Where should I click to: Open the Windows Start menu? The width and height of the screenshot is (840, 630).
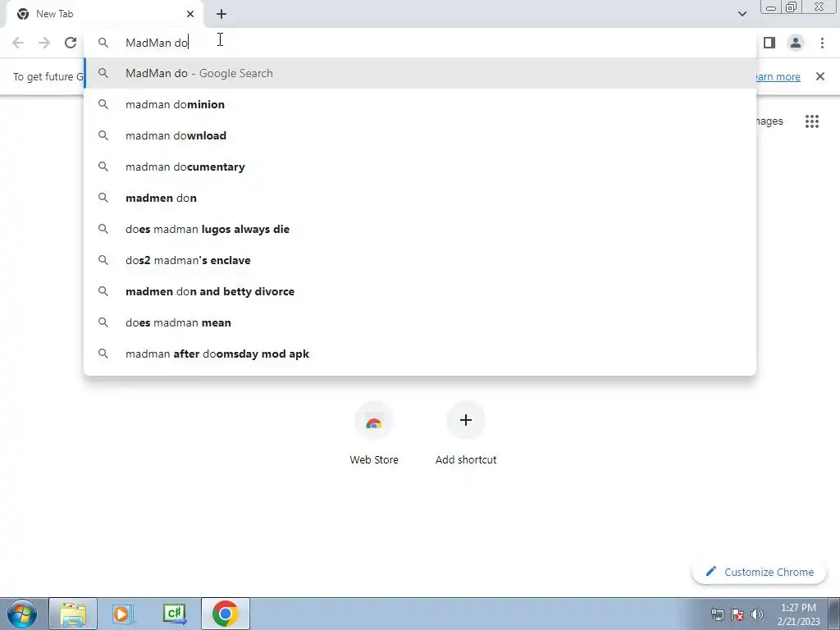click(x=22, y=614)
